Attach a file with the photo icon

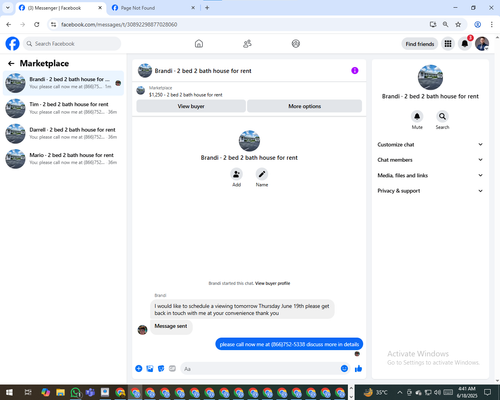pos(150,368)
